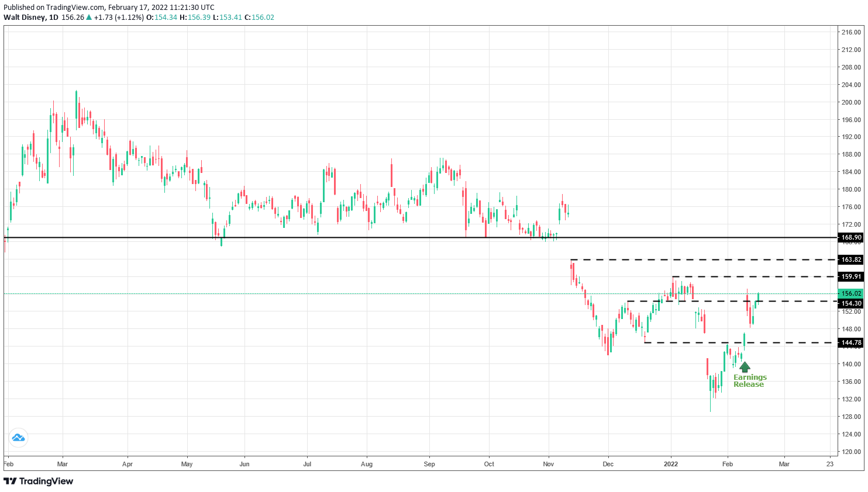The height and width of the screenshot is (492, 868).
Task: Click the Dec label on time axis
Action: pos(608,464)
